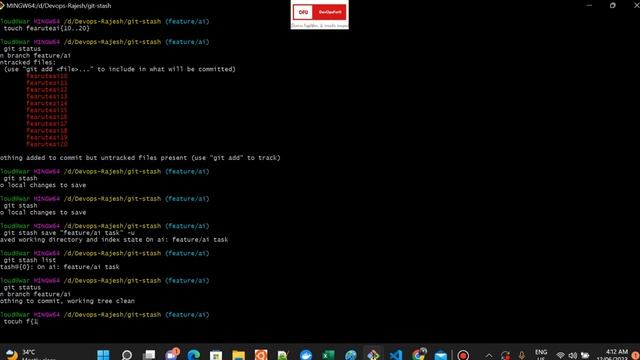Click the current prompt line 'tocuh f{1'

20,322
